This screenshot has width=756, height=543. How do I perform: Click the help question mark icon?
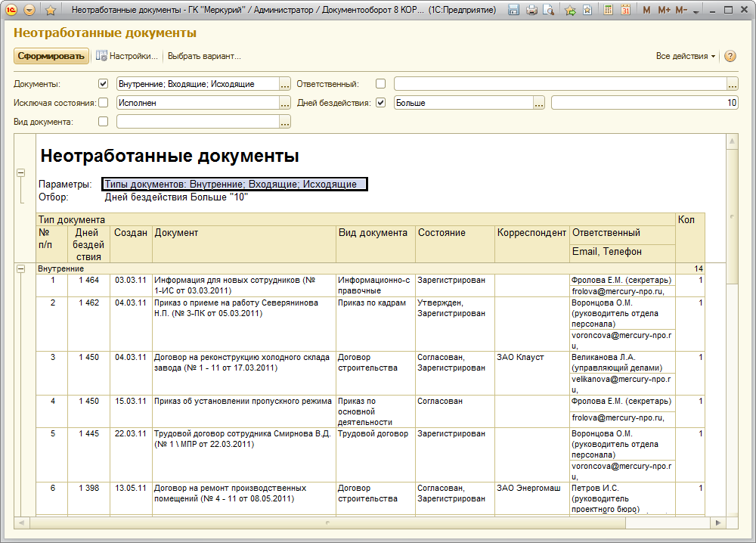[730, 56]
